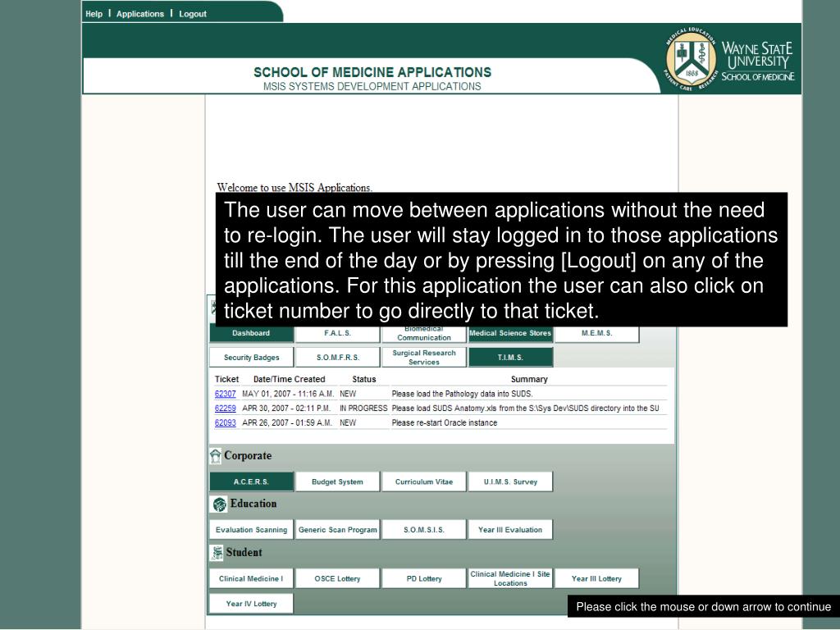The height and width of the screenshot is (630, 840).
Task: Open Biomedical Communication application
Action: coord(424,335)
